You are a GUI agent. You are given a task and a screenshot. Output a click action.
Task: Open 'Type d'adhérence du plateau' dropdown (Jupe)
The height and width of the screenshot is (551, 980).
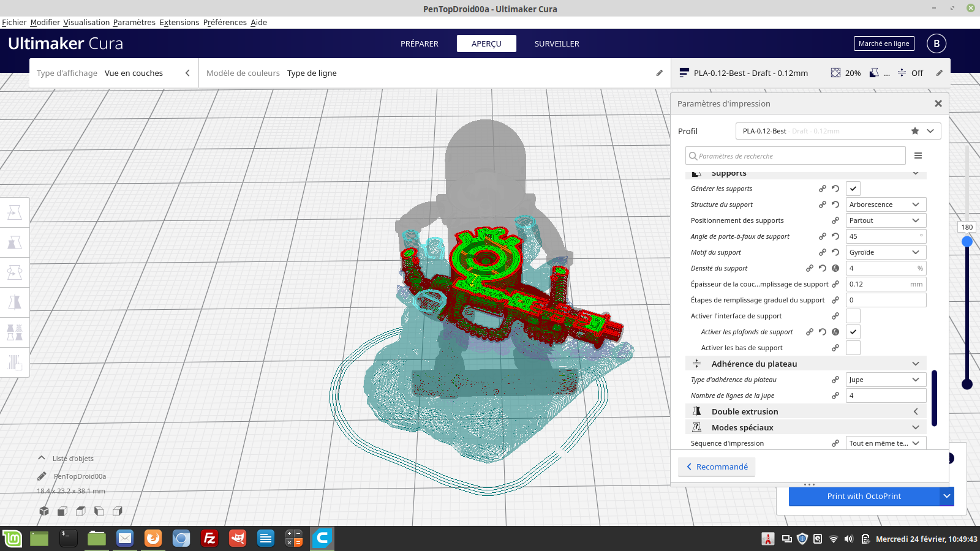pyautogui.click(x=886, y=380)
